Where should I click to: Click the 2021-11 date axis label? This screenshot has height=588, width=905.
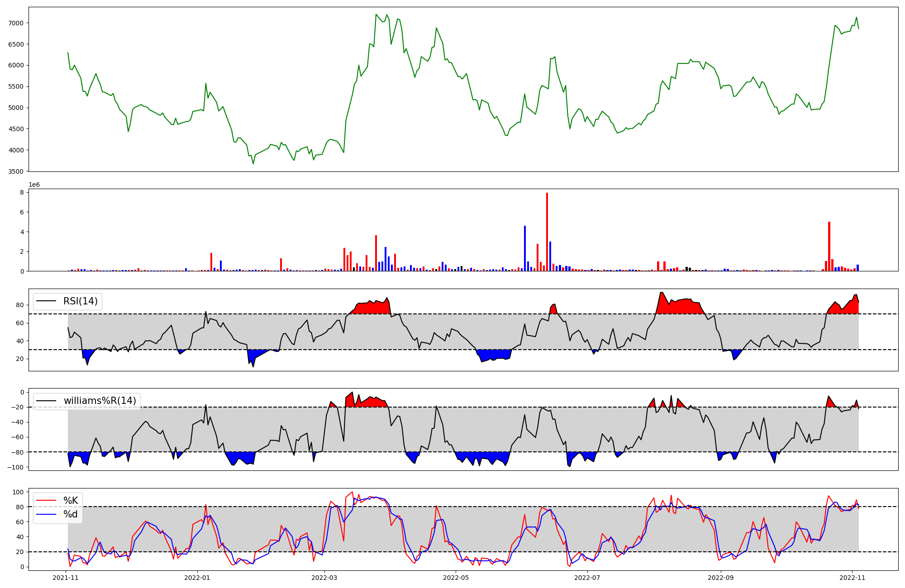tap(66, 578)
